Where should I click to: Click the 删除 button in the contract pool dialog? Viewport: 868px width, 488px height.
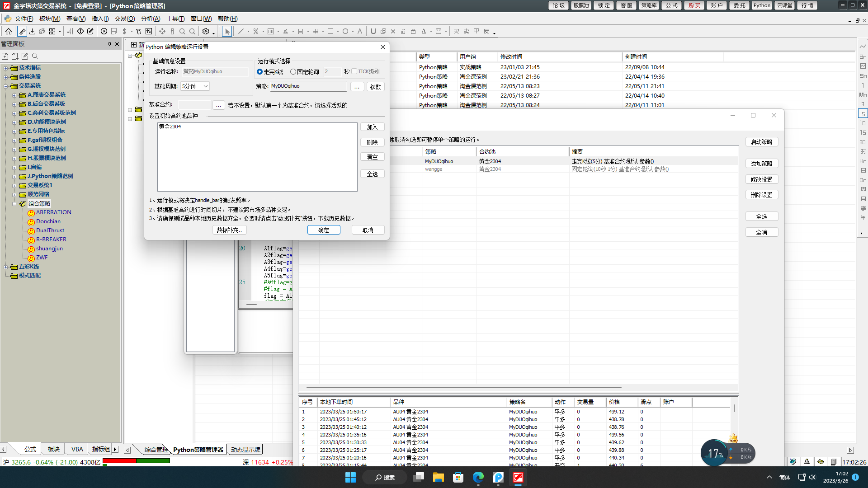[372, 142]
